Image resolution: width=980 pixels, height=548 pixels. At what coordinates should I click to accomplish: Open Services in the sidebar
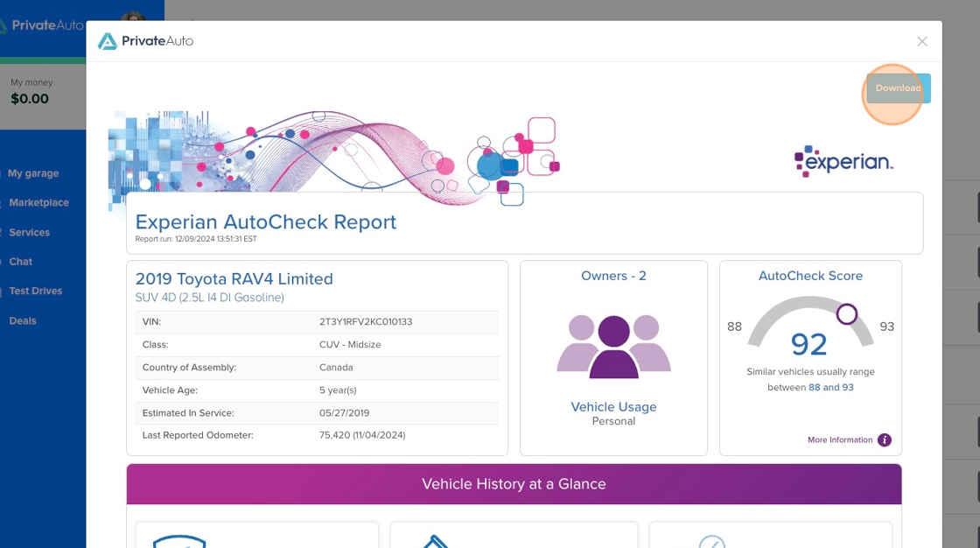(x=30, y=232)
